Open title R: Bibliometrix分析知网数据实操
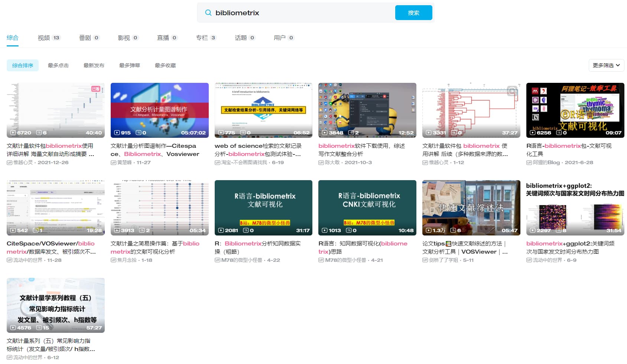627x364 pixels. [258, 248]
